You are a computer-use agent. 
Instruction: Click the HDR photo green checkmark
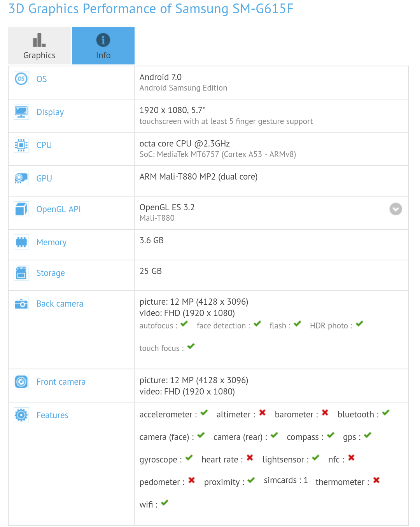(x=359, y=324)
